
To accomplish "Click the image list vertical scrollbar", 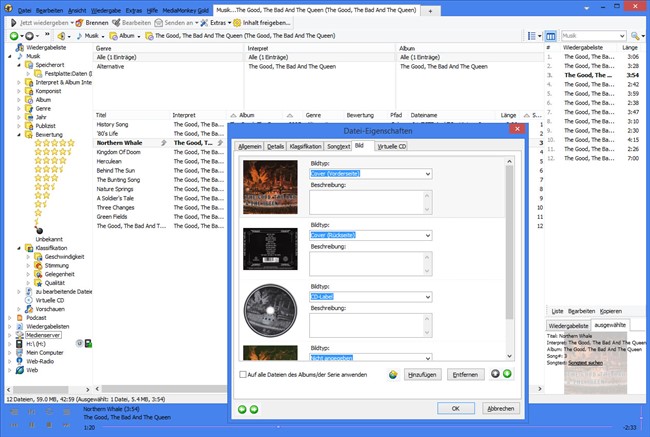I will click(509, 258).
